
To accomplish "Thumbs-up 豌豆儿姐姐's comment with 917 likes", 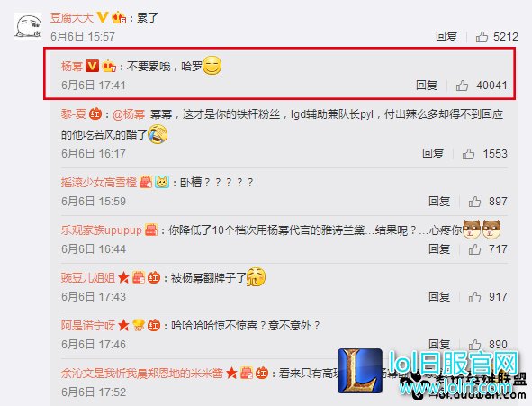I will pos(474,297).
